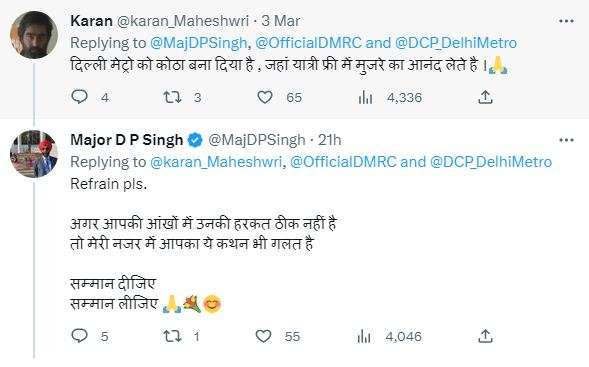The image size is (589, 367).
Task: Retweet Karan's tweet
Action: click(173, 97)
